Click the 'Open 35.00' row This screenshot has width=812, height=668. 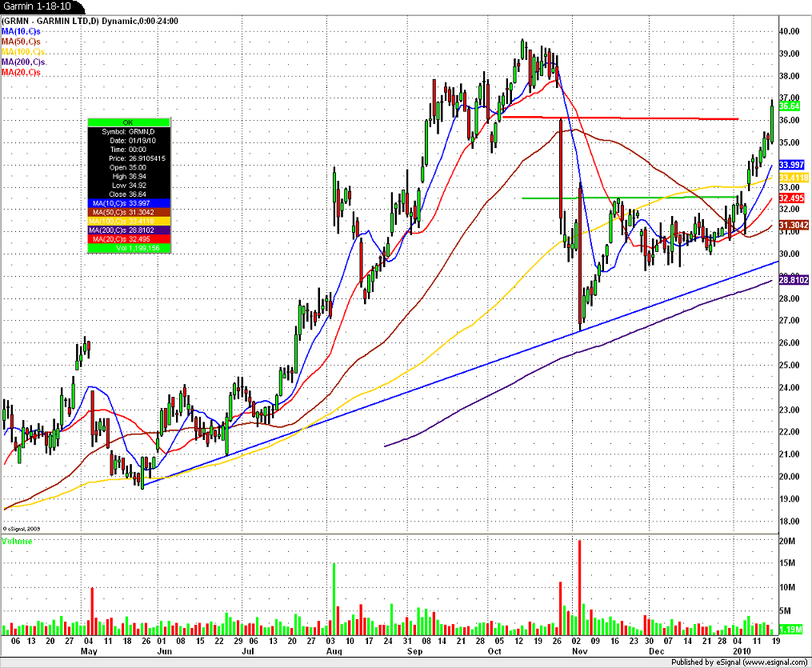[129, 167]
